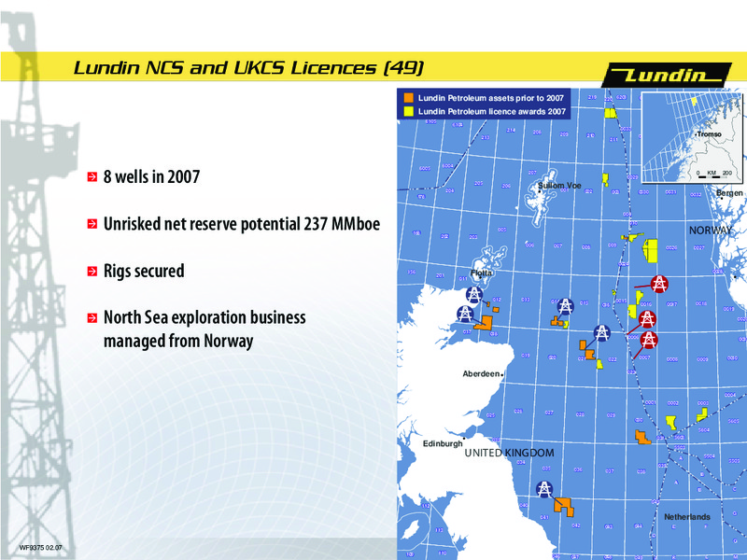Click the legend text "Lundin Petroleum assets prior to 2007"
747x560 pixels.
point(491,98)
